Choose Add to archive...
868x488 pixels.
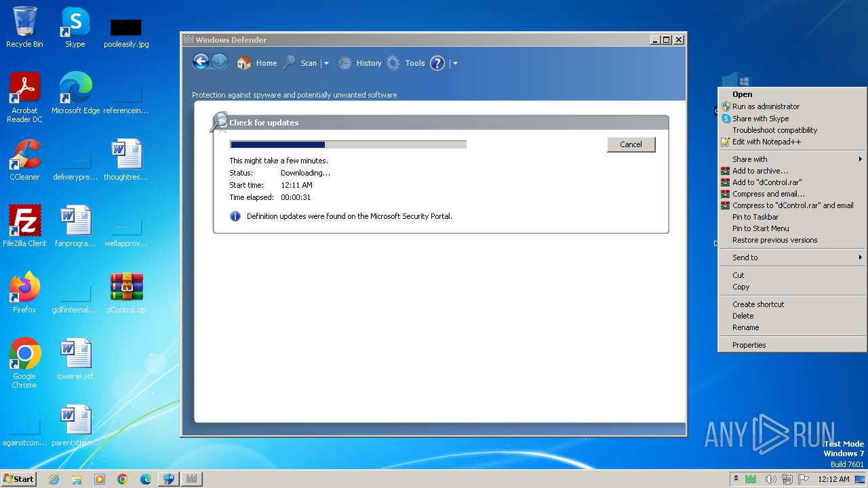[792, 171]
